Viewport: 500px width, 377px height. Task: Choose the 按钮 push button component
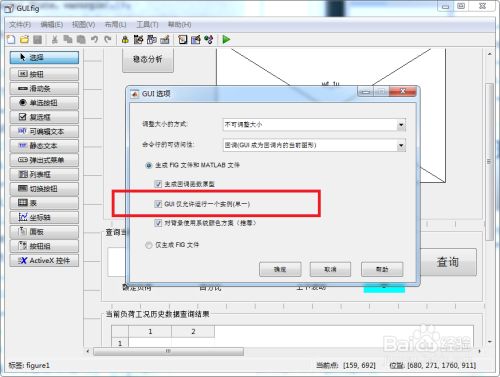click(44, 74)
